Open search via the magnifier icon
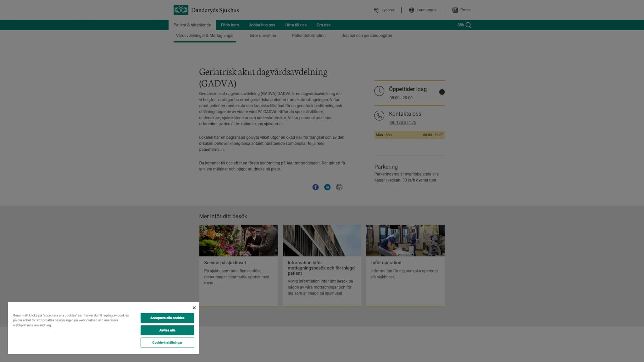Image resolution: width=644 pixels, height=362 pixels. [469, 25]
